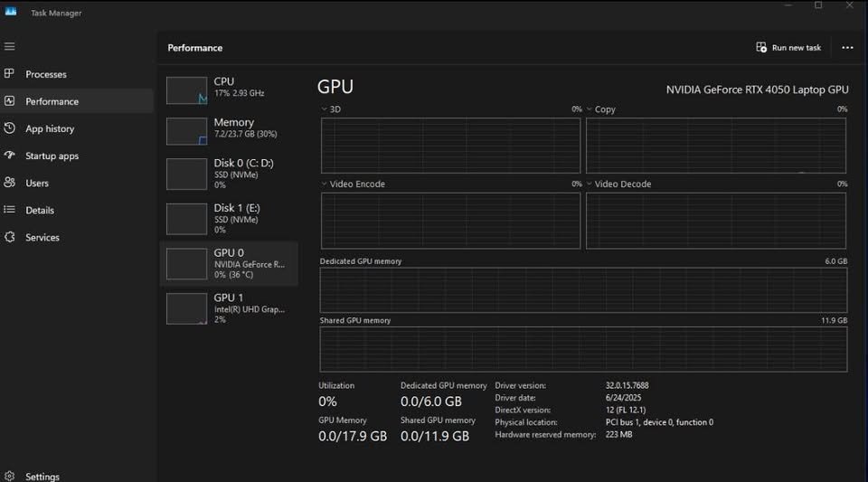868x482 pixels.
Task: Open Settings at the bottom
Action: pos(42,477)
